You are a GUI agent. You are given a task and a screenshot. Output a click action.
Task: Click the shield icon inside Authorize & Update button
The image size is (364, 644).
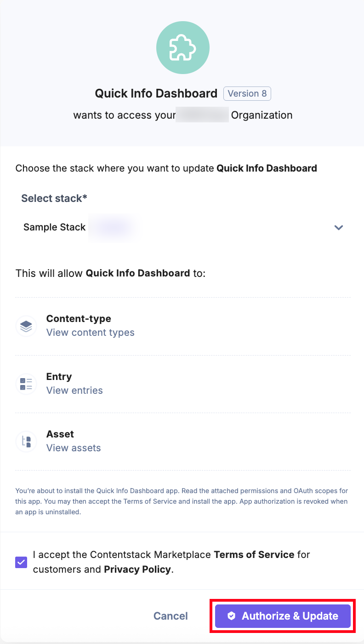(x=232, y=616)
